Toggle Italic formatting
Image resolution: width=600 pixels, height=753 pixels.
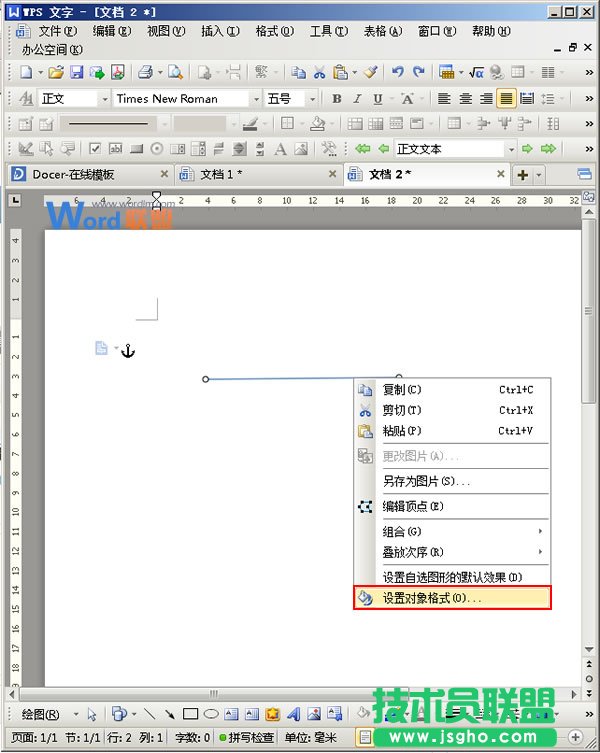[357, 99]
